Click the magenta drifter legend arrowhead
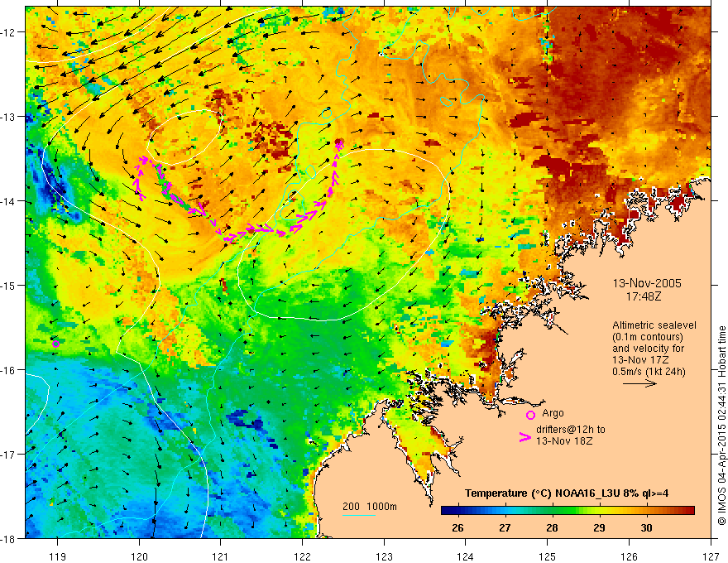 [x=525, y=437]
